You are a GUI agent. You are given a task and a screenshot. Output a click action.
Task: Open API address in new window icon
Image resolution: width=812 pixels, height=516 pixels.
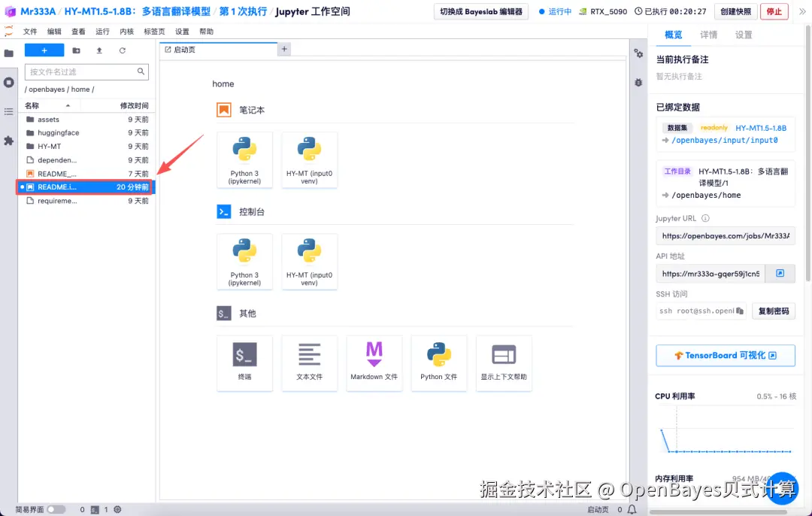[780, 274]
